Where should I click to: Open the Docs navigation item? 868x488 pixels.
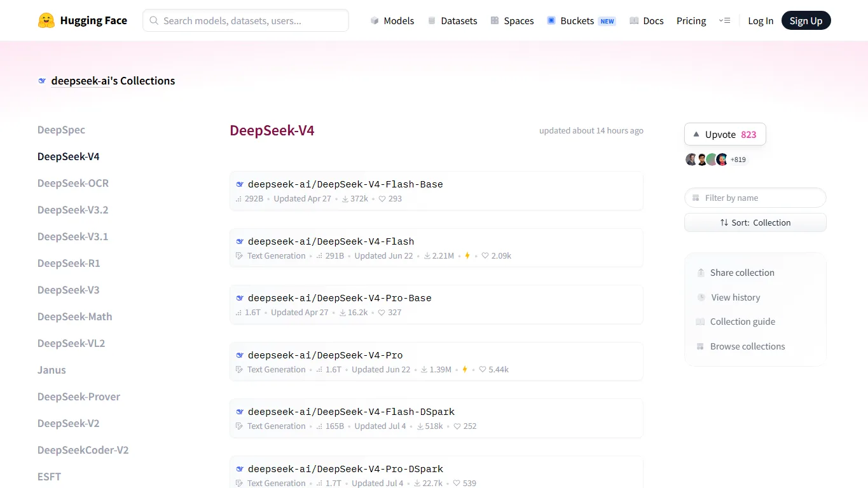click(647, 21)
